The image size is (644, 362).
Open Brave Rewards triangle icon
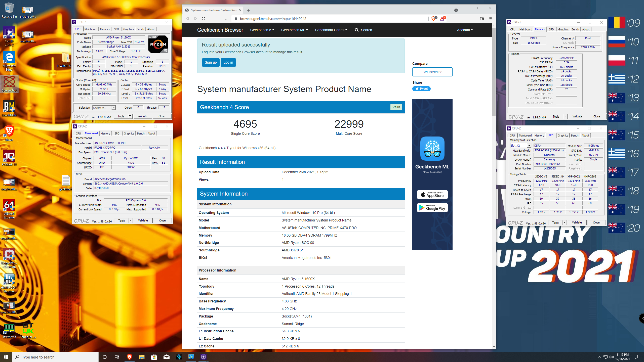[x=442, y=18]
